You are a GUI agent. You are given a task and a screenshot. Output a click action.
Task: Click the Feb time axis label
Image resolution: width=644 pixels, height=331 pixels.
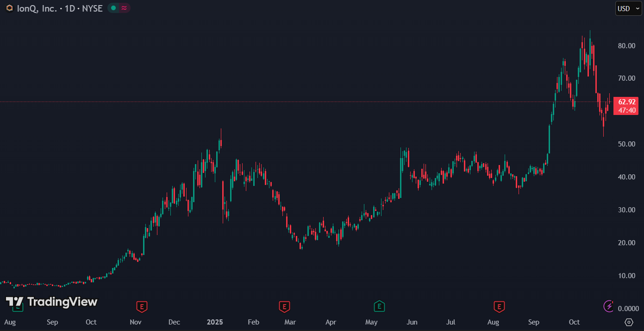coord(253,322)
